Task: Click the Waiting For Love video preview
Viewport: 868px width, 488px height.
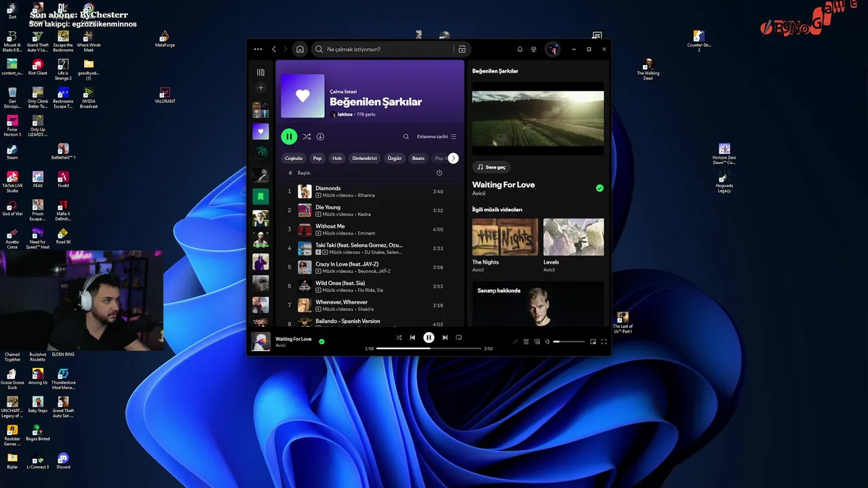Action: coord(538,119)
